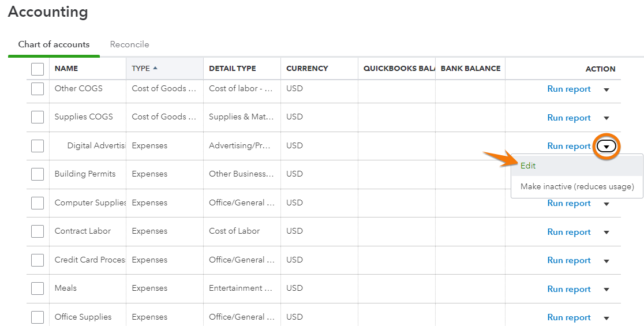Sort by the NAME column header
This screenshot has height=326, width=644.
66,69
